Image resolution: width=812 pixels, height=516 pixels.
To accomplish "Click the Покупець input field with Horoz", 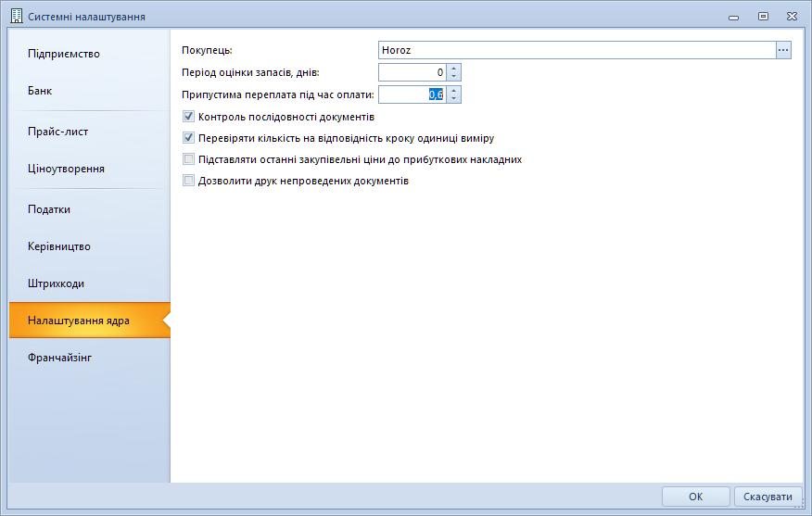I will [x=576, y=50].
